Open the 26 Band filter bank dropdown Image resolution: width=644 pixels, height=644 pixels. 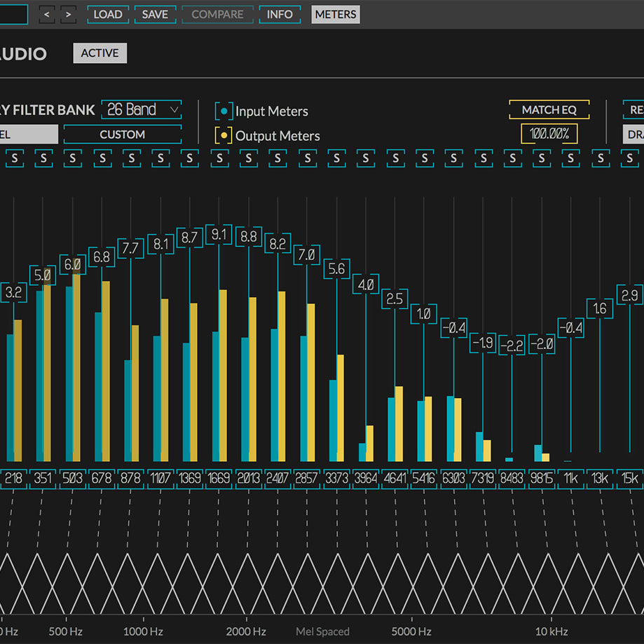point(141,109)
